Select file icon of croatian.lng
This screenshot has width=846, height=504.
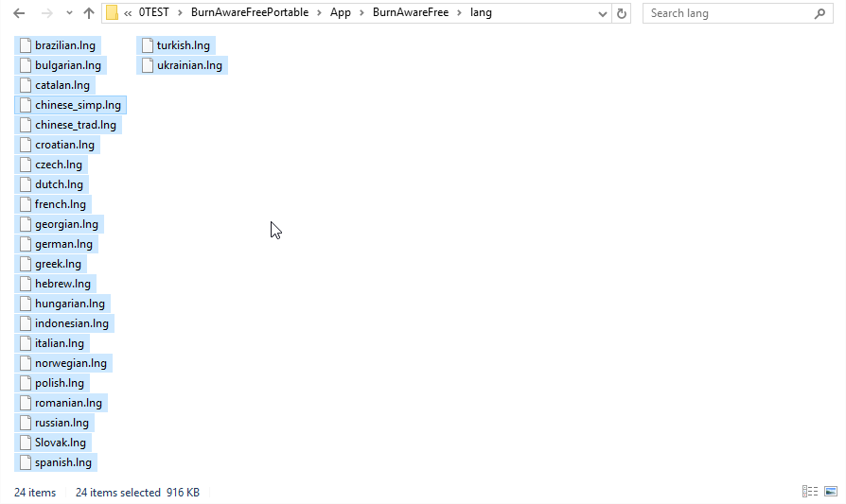click(26, 145)
